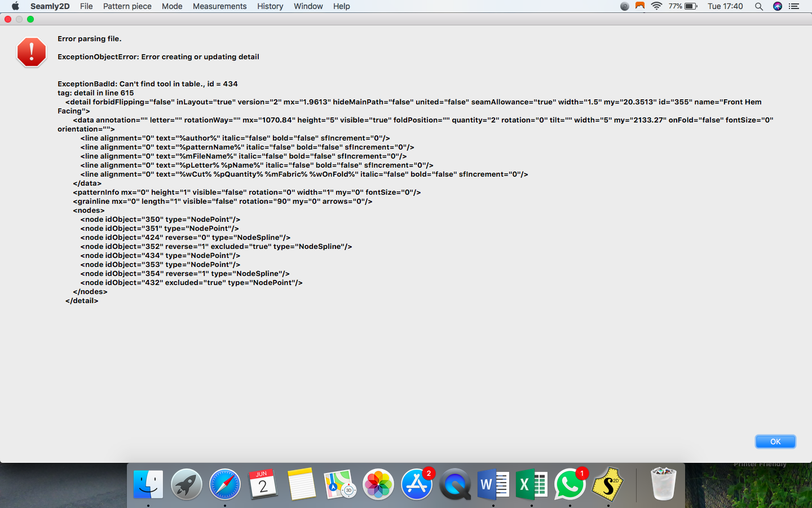Click the OK button in error dialog
Screen dimensions: 812x508
[775, 441]
